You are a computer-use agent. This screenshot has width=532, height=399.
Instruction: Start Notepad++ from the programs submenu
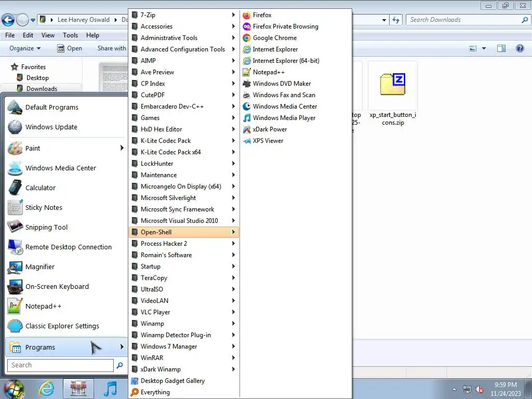click(x=263, y=72)
